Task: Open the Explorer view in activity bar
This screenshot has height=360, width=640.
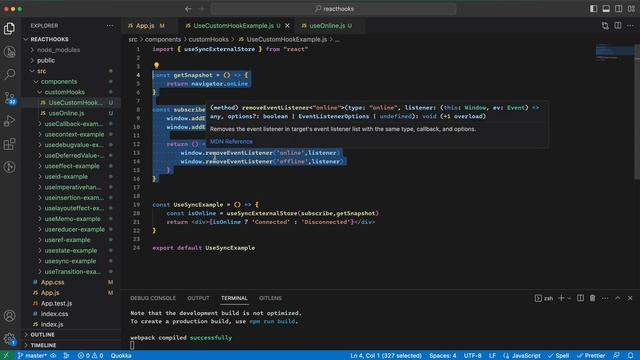Action: point(9,29)
